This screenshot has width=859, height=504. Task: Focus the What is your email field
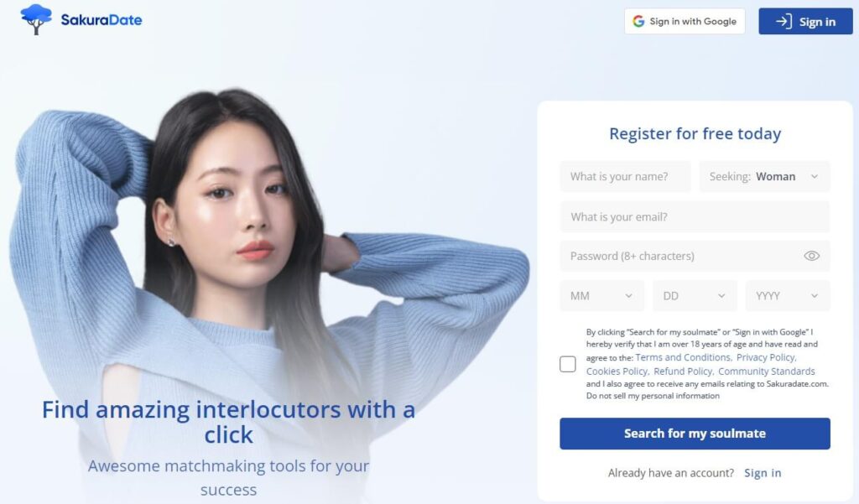695,217
